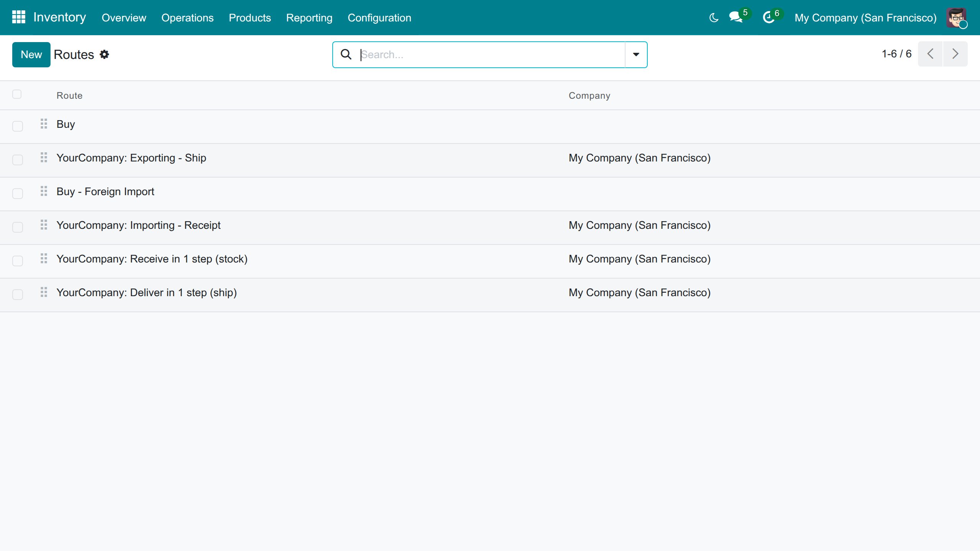The width and height of the screenshot is (980, 551).
Task: Grab the drag handle for Buy - Foreign Import
Action: click(x=44, y=191)
